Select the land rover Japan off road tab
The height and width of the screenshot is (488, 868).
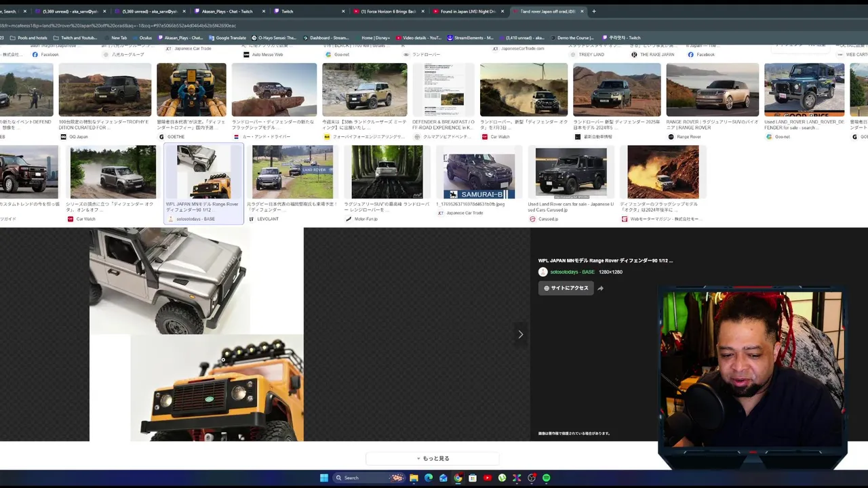click(548, 12)
